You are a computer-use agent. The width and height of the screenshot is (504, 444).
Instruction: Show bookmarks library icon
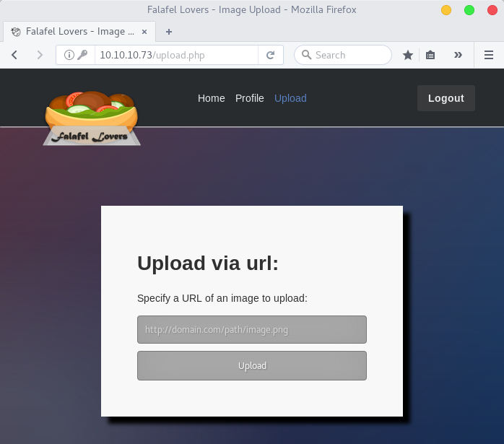pyautogui.click(x=430, y=55)
